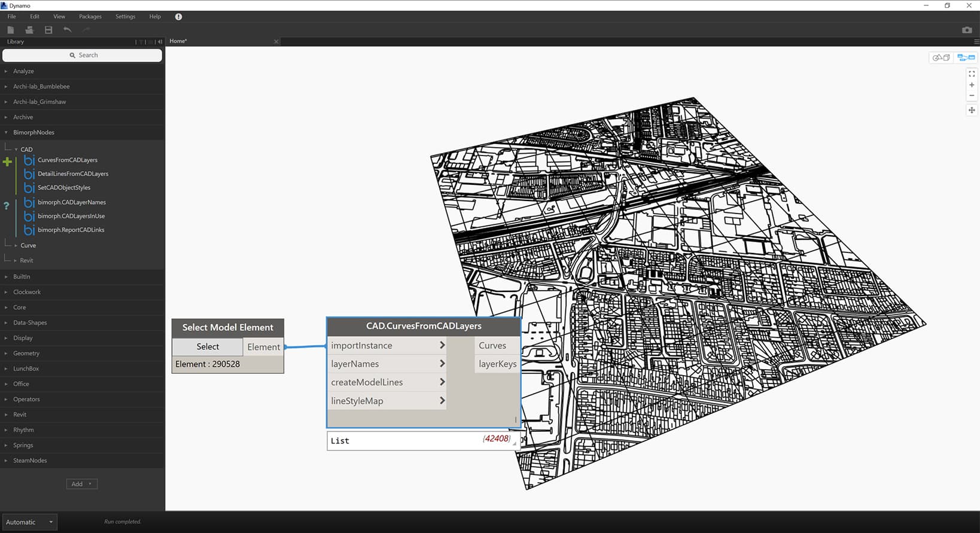Screen dimensions: 980x533
Task: Open the Edit menu
Action: pos(35,17)
